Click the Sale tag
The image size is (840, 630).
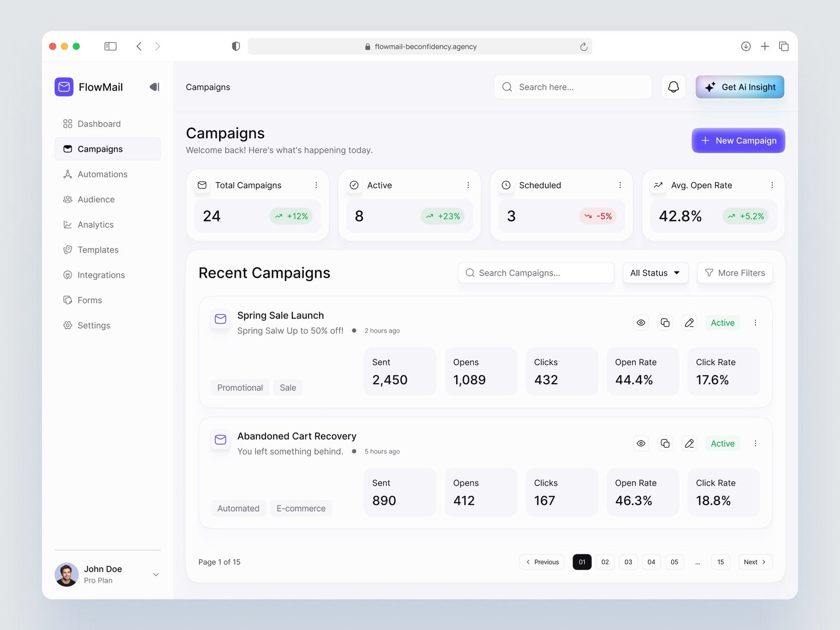pos(288,387)
